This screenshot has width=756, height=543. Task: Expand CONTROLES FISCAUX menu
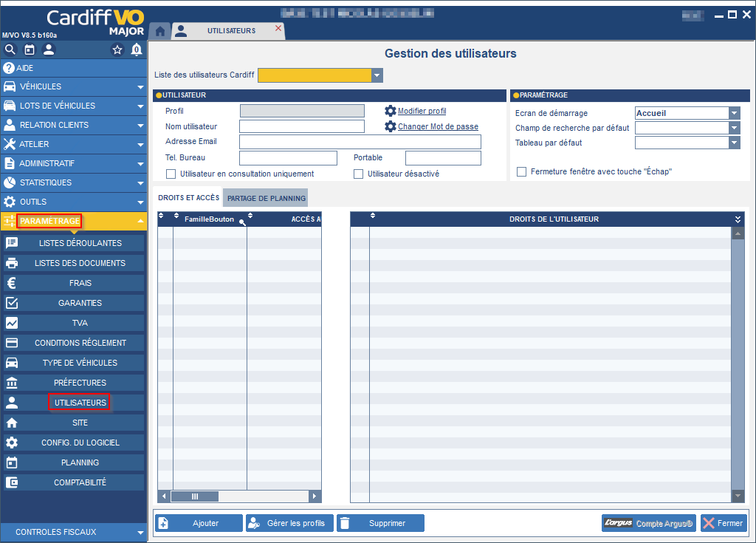pyautogui.click(x=140, y=533)
